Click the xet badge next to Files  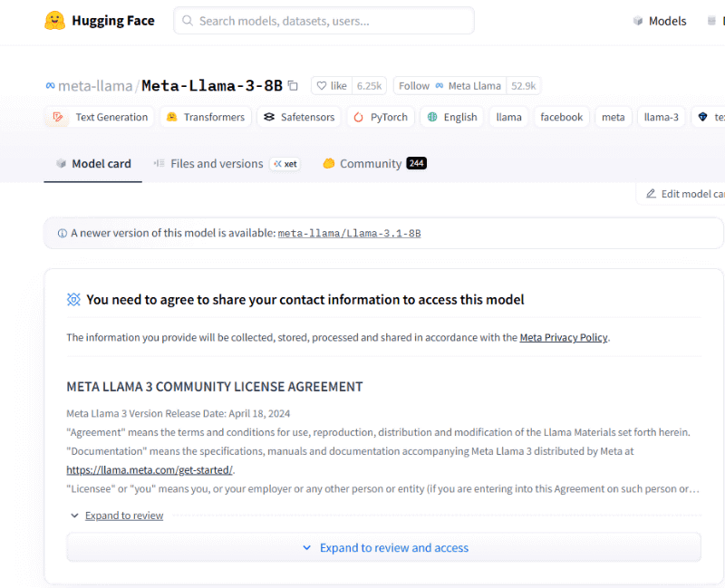tap(285, 164)
